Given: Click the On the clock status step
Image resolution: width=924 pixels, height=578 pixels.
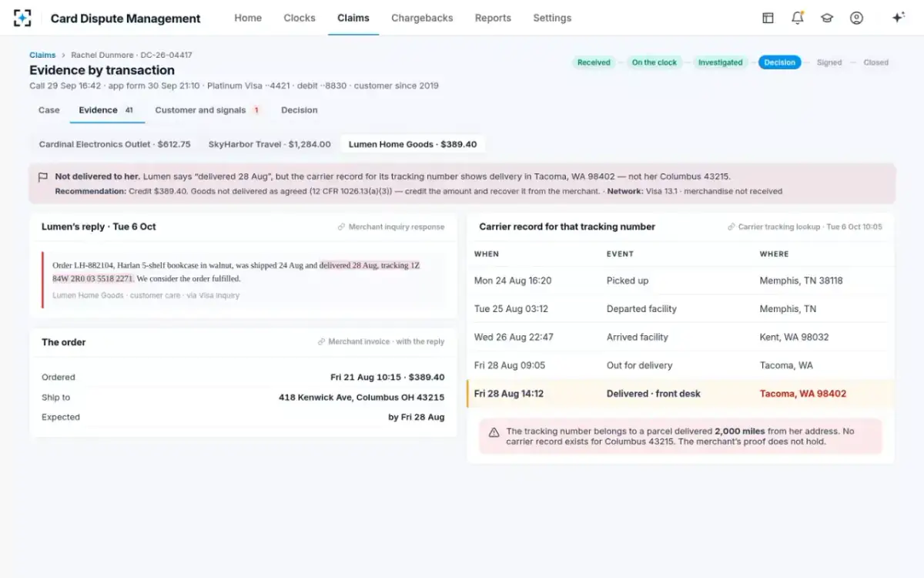Looking at the screenshot, I should pyautogui.click(x=654, y=62).
